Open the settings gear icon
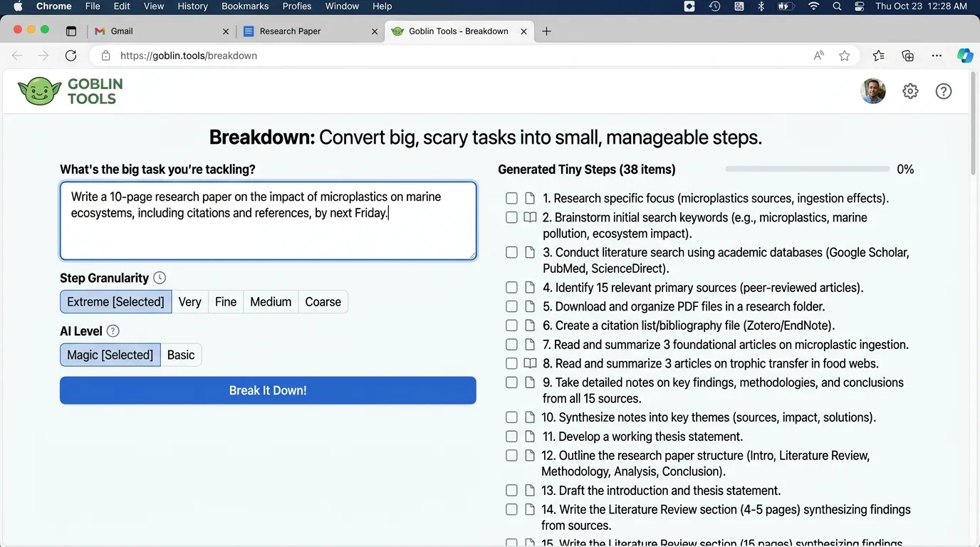The width and height of the screenshot is (980, 547). click(x=910, y=91)
